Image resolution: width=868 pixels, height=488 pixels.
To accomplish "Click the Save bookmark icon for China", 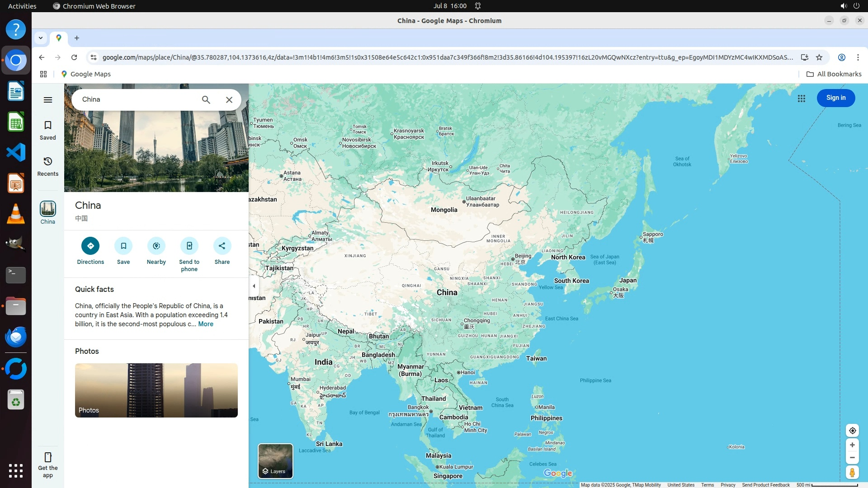I will point(123,246).
